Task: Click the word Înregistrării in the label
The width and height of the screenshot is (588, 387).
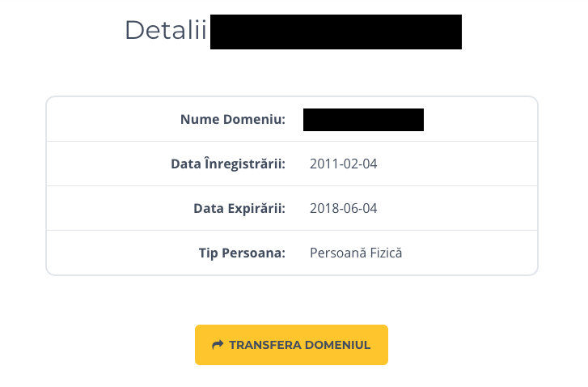Action: click(246, 164)
